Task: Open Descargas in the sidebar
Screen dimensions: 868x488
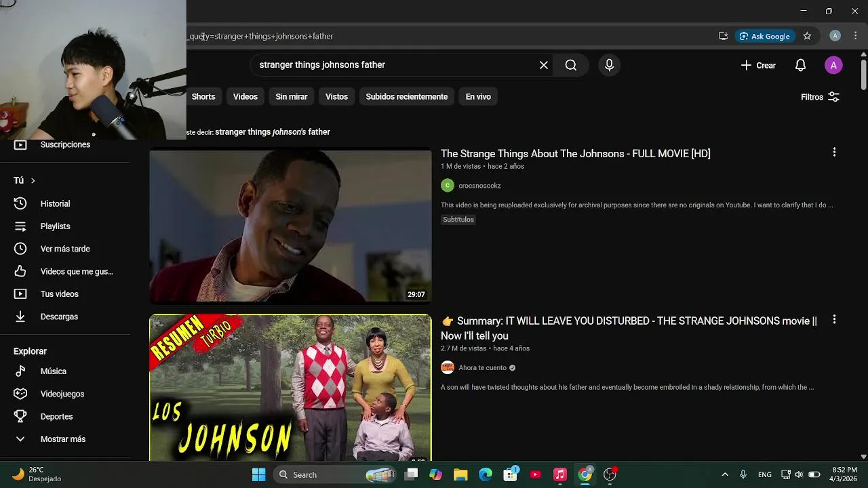Action: (65, 317)
